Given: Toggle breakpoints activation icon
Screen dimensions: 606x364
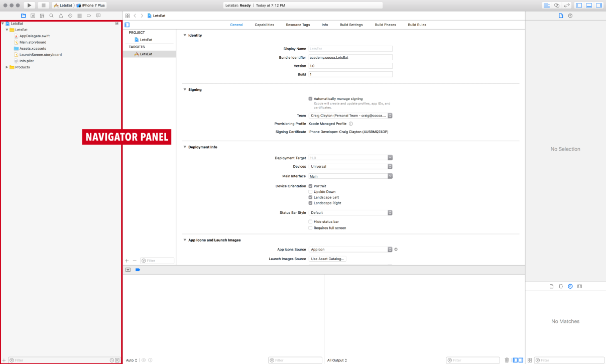Looking at the screenshot, I should coord(138,270).
